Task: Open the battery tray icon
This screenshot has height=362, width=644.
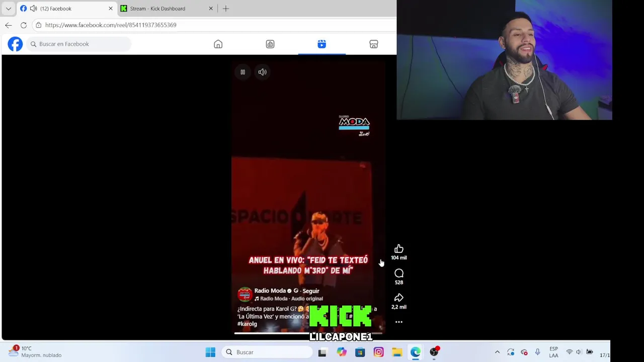Action: coord(589,352)
